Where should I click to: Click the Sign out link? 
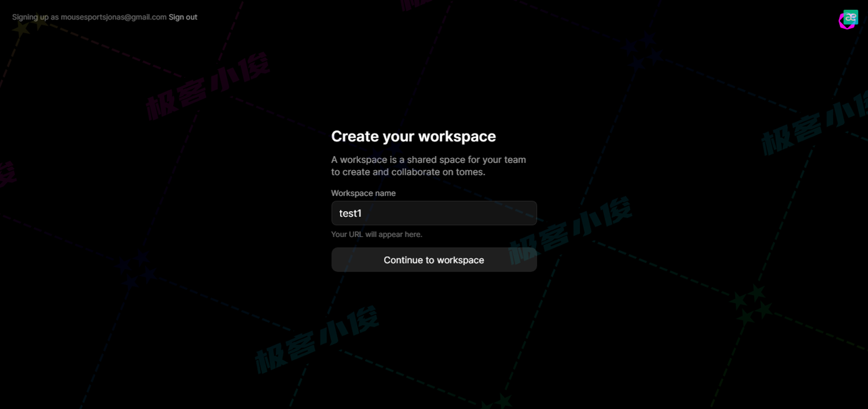tap(183, 17)
